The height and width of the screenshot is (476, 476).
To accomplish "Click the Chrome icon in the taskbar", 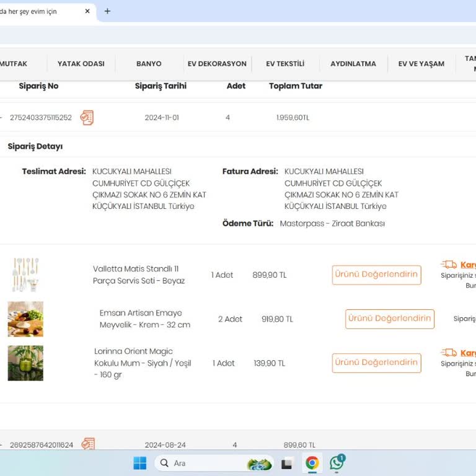I will (x=312, y=463).
